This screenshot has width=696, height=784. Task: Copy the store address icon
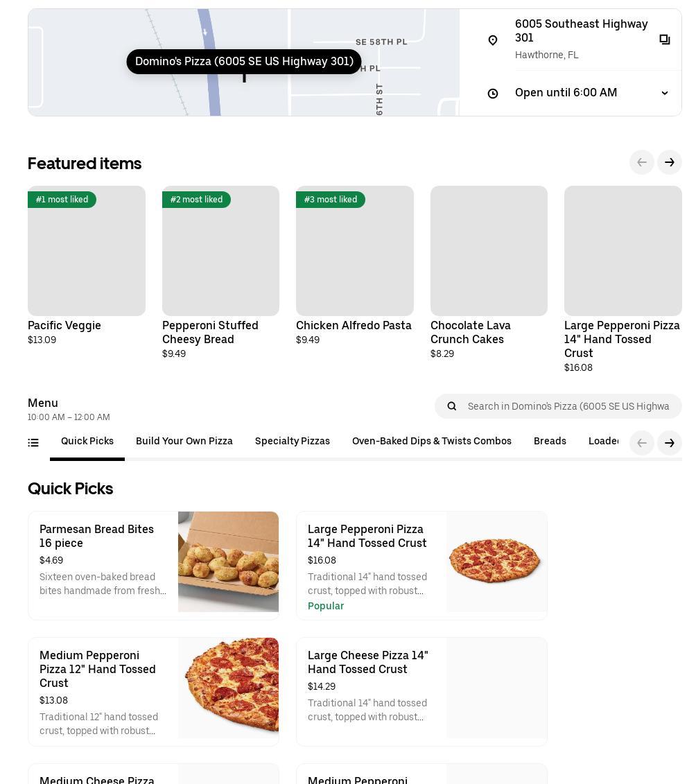[x=664, y=40]
